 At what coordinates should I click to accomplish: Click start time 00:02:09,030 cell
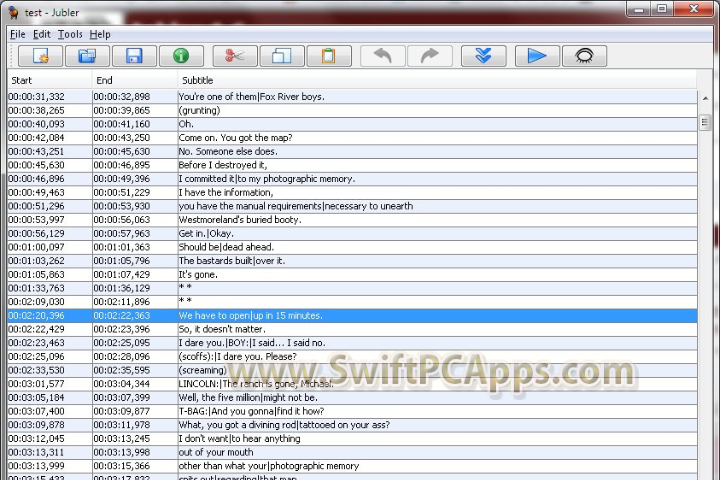pyautogui.click(x=50, y=302)
